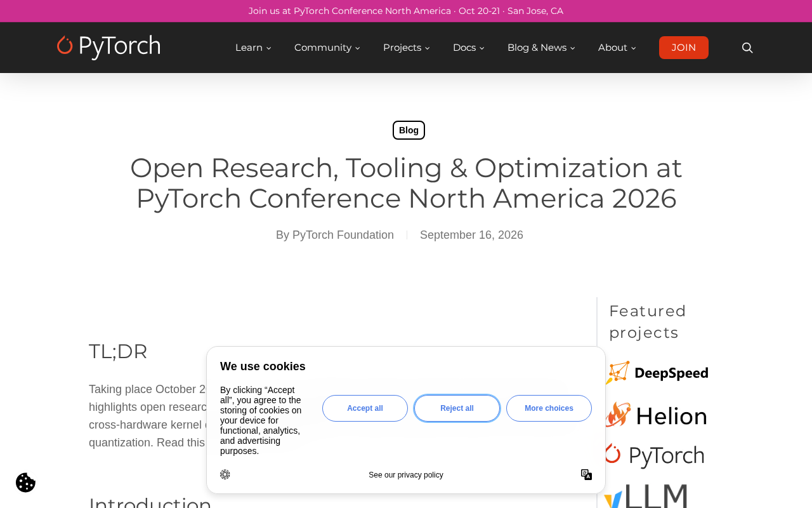
Task: Expand the Blog & News menu
Action: (x=541, y=48)
